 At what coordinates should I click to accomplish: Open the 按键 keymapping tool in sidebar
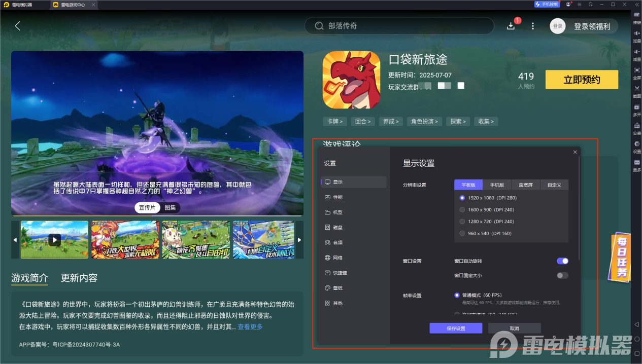coord(636,17)
